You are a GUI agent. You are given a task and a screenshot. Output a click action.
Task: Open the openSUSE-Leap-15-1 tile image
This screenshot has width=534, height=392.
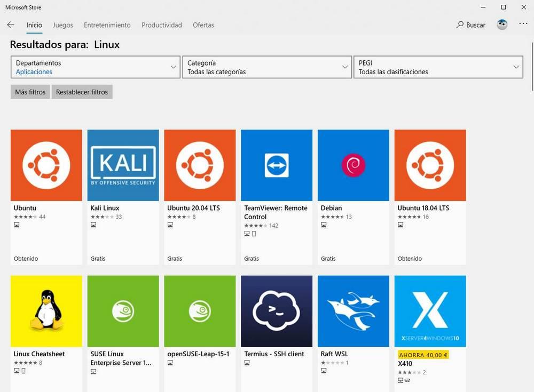click(x=200, y=311)
